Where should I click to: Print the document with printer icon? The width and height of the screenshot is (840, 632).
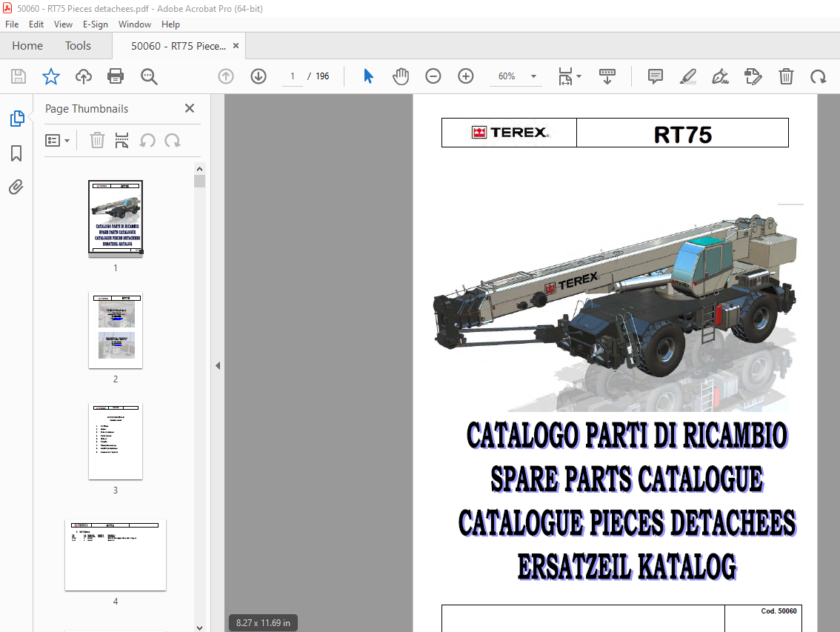[x=116, y=76]
